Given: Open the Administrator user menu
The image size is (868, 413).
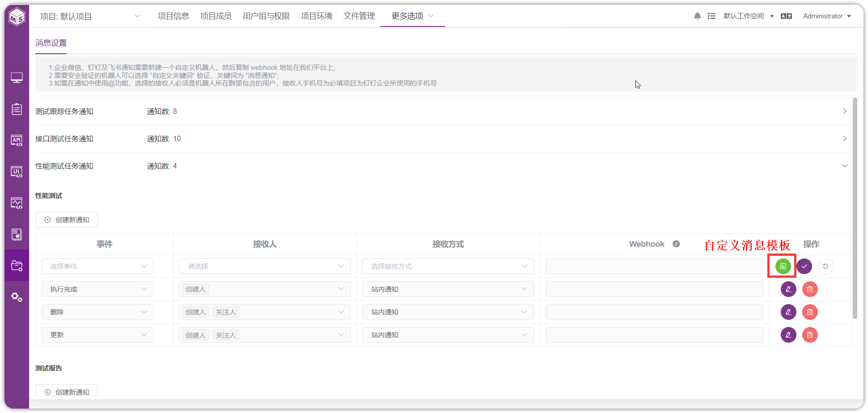Looking at the screenshot, I should [x=827, y=16].
